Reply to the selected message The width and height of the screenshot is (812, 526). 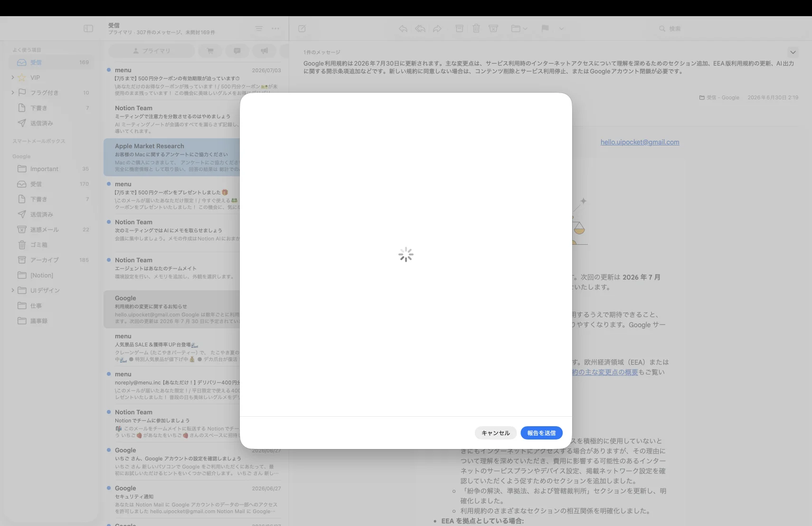coord(403,29)
